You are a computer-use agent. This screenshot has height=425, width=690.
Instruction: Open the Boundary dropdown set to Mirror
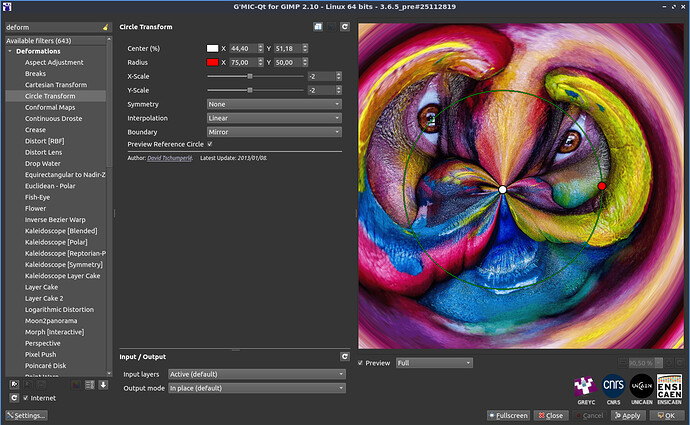coord(274,131)
